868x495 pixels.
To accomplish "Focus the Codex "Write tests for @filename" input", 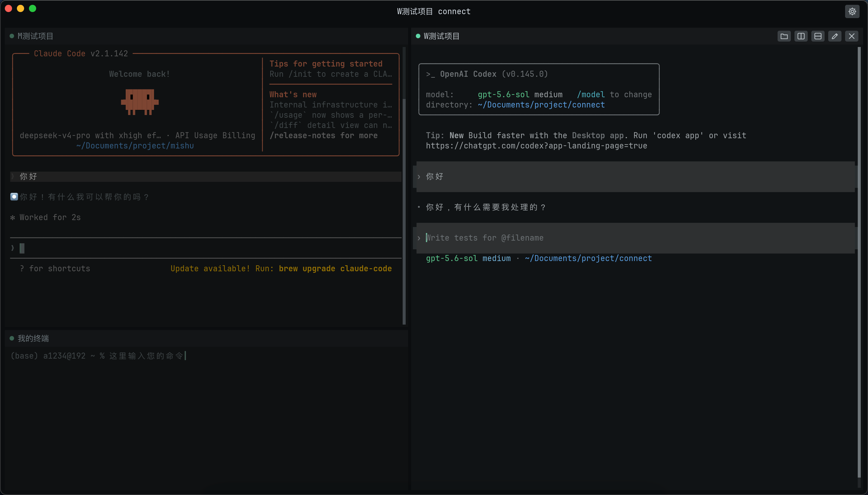I will (636, 238).
